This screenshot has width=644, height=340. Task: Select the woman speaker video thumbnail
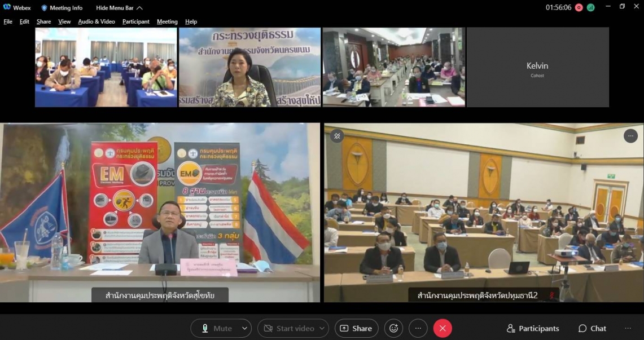[249, 67]
